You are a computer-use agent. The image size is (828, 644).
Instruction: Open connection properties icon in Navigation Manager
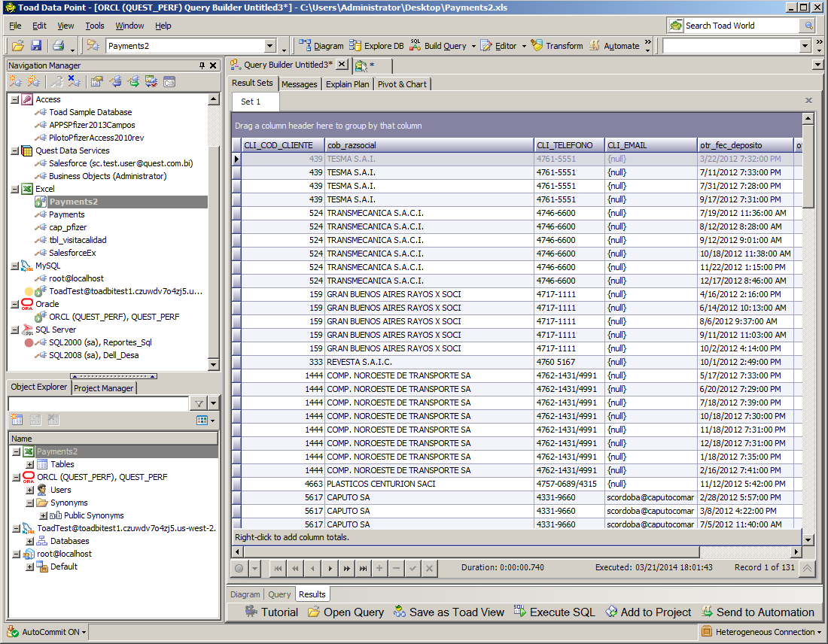click(x=96, y=81)
